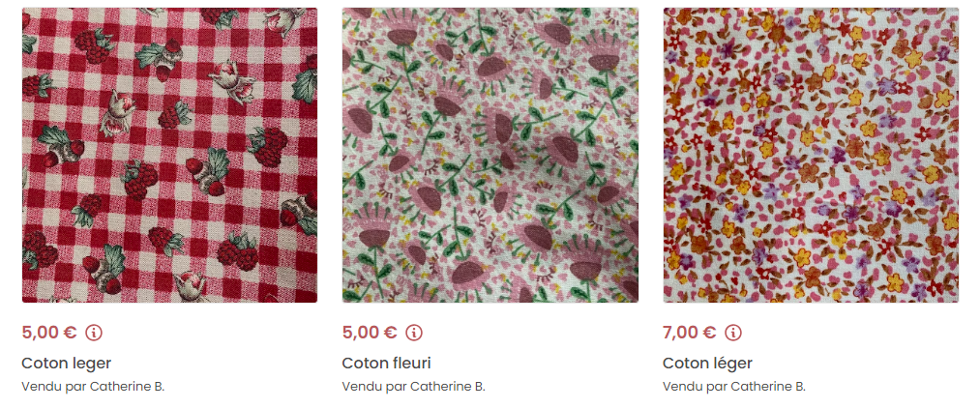The image size is (980, 409).
Task: Select the small multicolor flowers fabric image
Action: point(811,155)
